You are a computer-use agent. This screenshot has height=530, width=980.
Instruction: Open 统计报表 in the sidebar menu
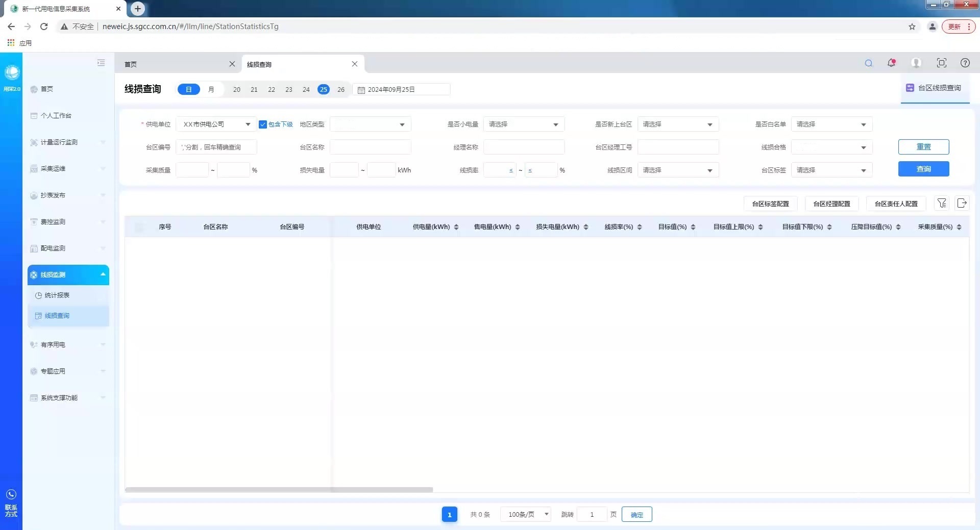(57, 295)
